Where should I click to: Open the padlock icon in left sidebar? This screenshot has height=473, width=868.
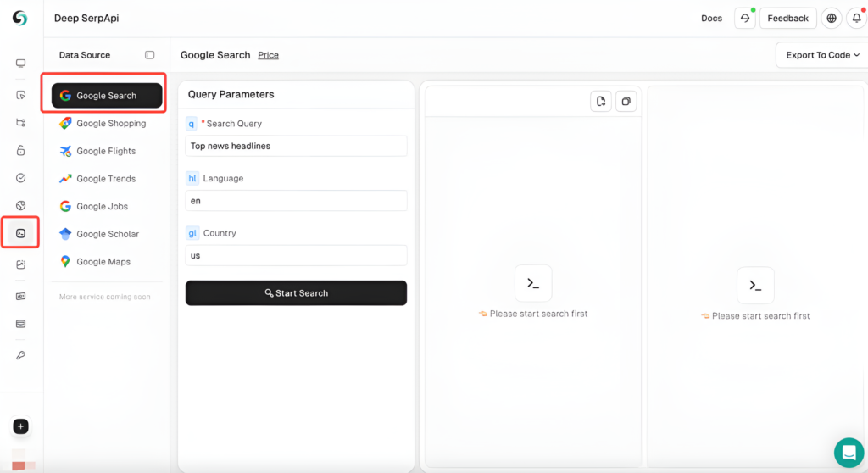[x=20, y=150]
